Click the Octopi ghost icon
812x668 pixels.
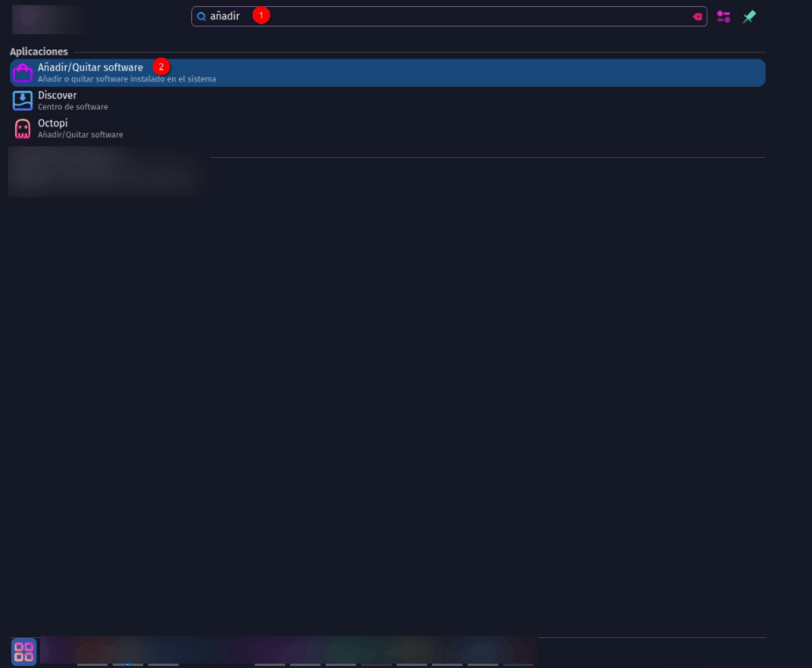[22, 129]
